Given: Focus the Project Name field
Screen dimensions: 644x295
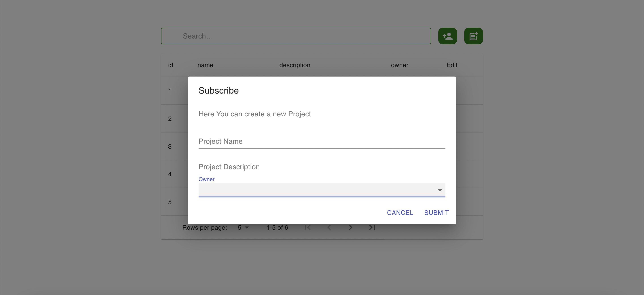Looking at the screenshot, I should point(322,141).
